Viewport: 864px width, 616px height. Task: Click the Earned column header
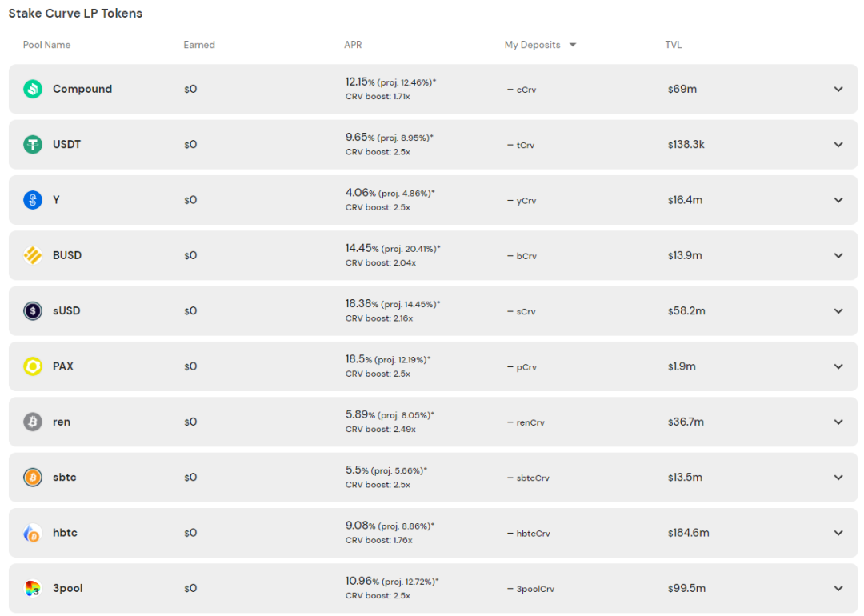199,45
